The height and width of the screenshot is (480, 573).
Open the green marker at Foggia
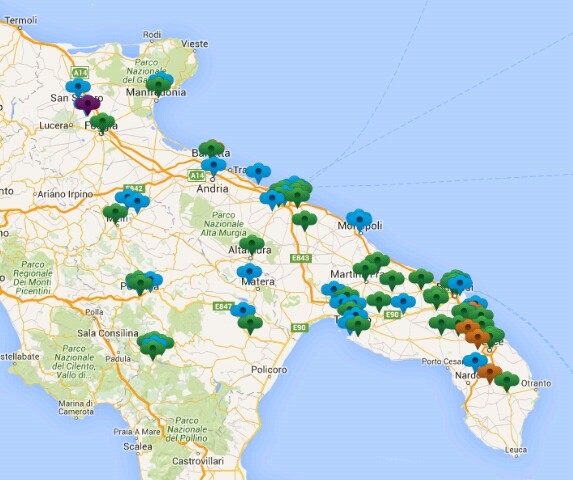[102, 122]
